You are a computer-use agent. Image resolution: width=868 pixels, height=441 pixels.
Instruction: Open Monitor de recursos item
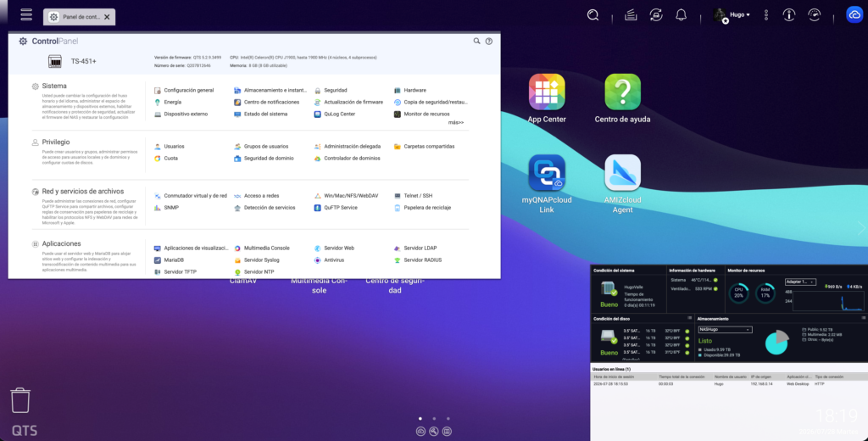pyautogui.click(x=422, y=114)
